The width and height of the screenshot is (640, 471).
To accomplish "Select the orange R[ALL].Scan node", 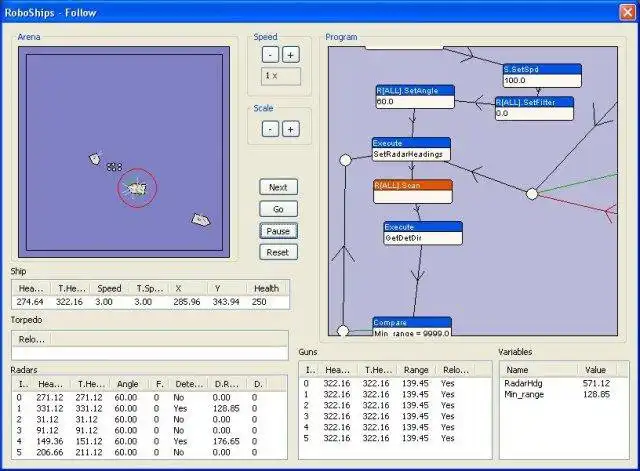I will pyautogui.click(x=413, y=191).
